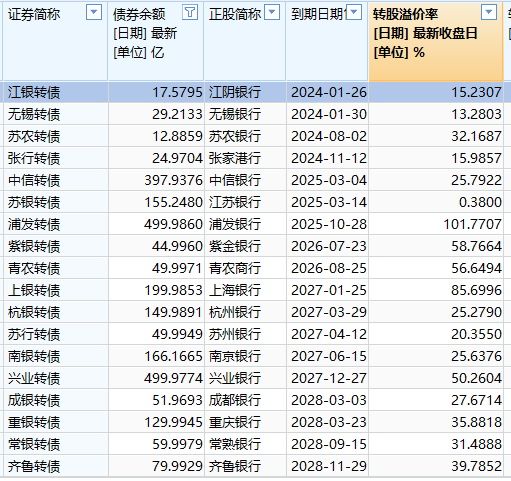Select the 杭银转债 cell

coord(56,312)
